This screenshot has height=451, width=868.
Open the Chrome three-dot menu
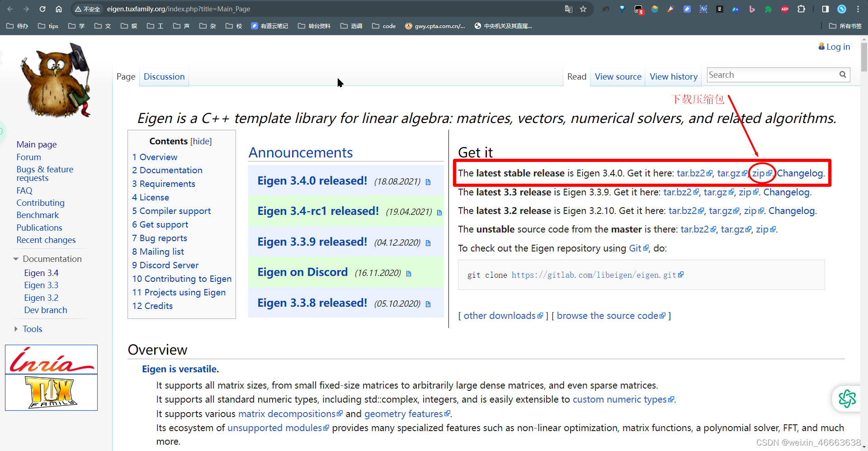click(859, 9)
